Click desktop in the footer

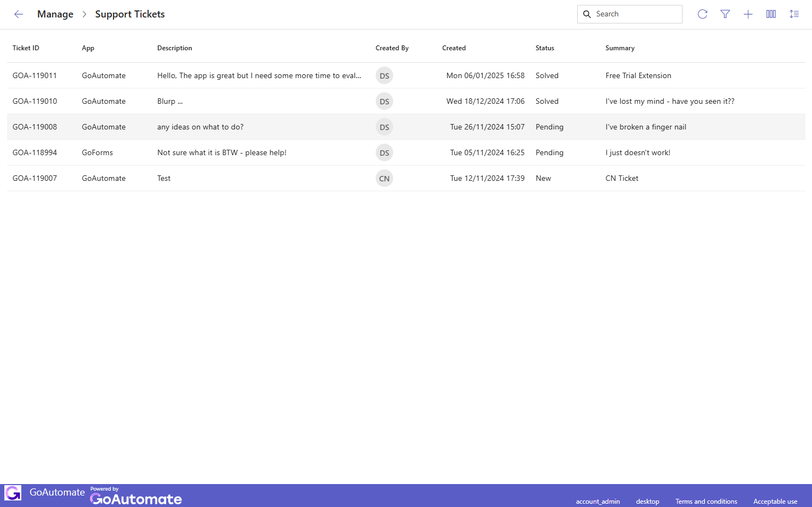coord(648,502)
